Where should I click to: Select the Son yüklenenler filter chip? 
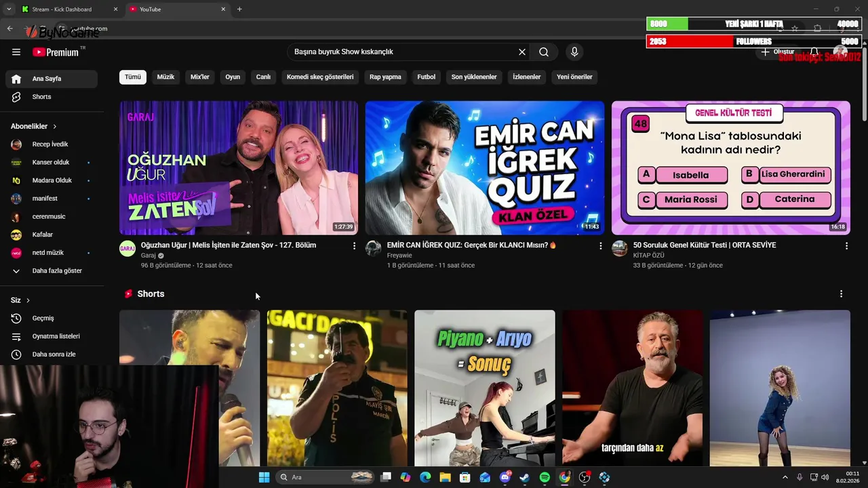click(474, 77)
